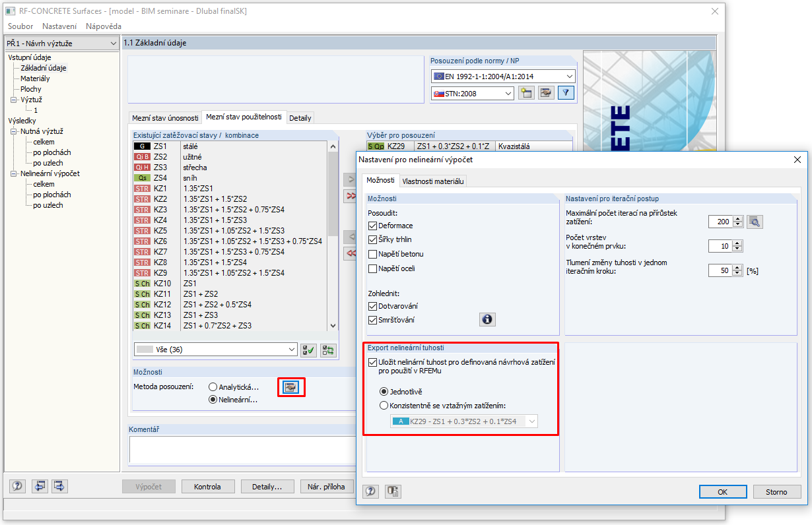Collapse the Výztuž tree node
Viewport: 812px width, 525px height.
click(x=13, y=100)
